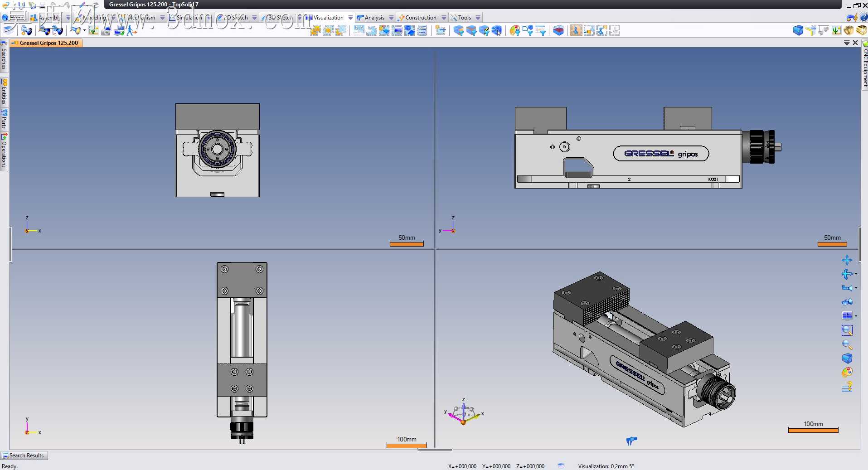This screenshot has width=868, height=470.
Task: Click the vise model in the top-down view
Action: tap(242, 353)
